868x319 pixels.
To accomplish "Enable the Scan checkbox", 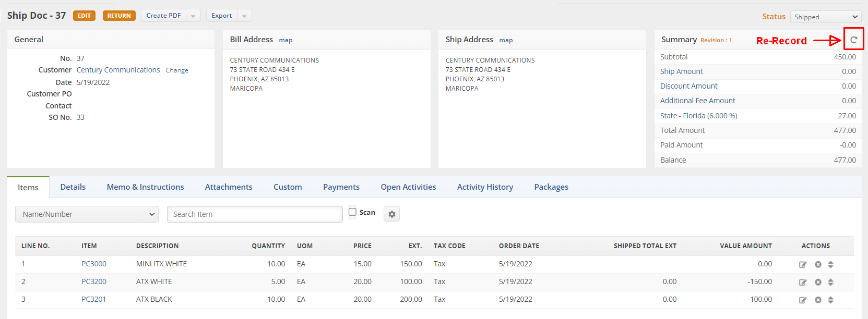I will pyautogui.click(x=352, y=212).
